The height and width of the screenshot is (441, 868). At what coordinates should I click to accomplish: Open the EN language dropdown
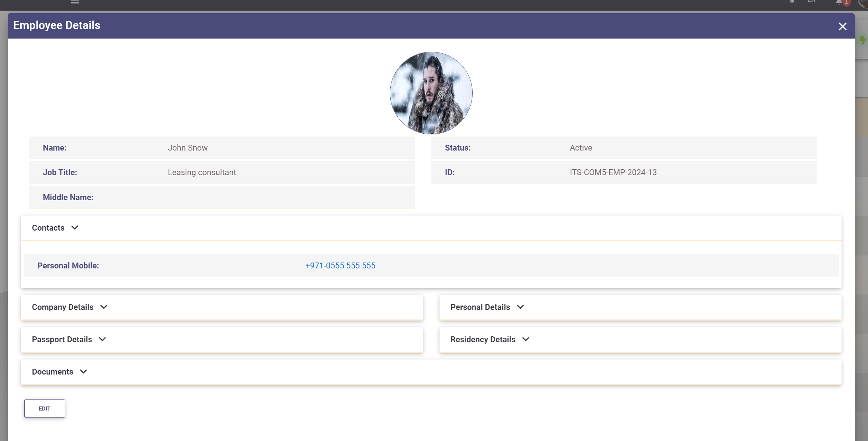812,2
